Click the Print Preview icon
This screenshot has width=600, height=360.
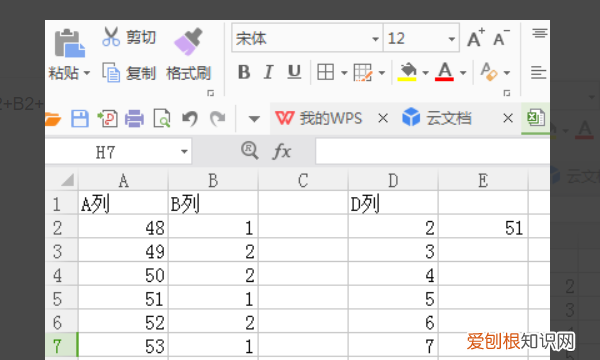coord(162,118)
